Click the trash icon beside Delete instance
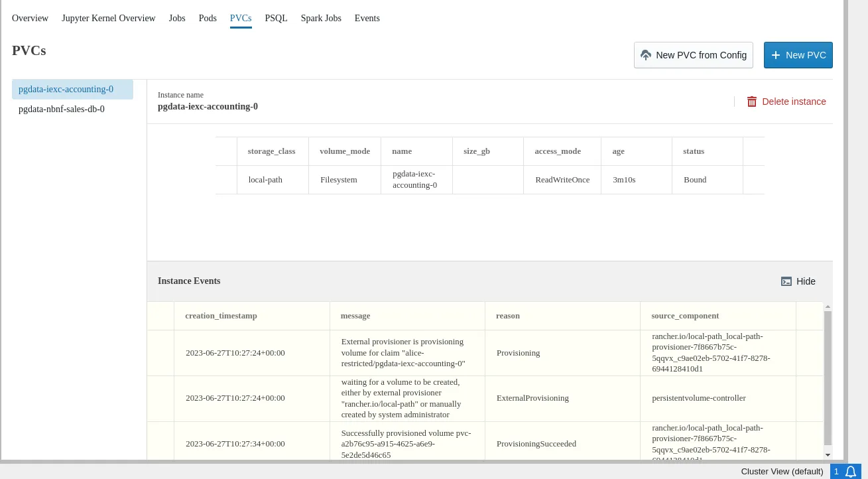 tap(752, 102)
